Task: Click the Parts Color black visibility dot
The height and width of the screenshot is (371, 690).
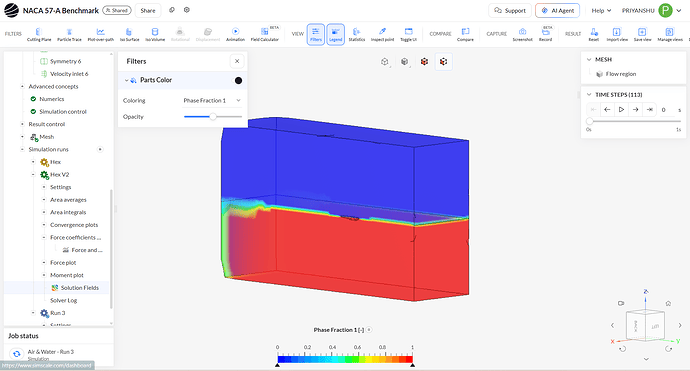Action: pyautogui.click(x=238, y=81)
